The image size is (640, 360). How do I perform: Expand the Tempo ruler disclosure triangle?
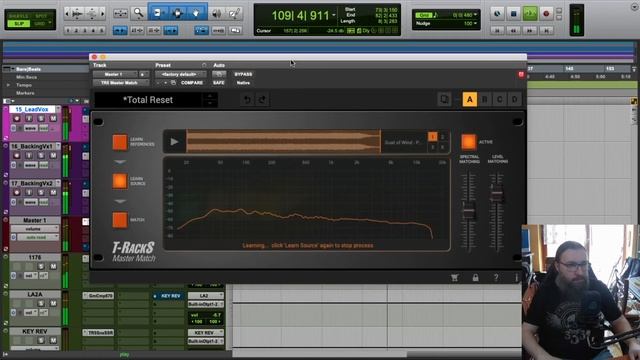pyautogui.click(x=9, y=85)
